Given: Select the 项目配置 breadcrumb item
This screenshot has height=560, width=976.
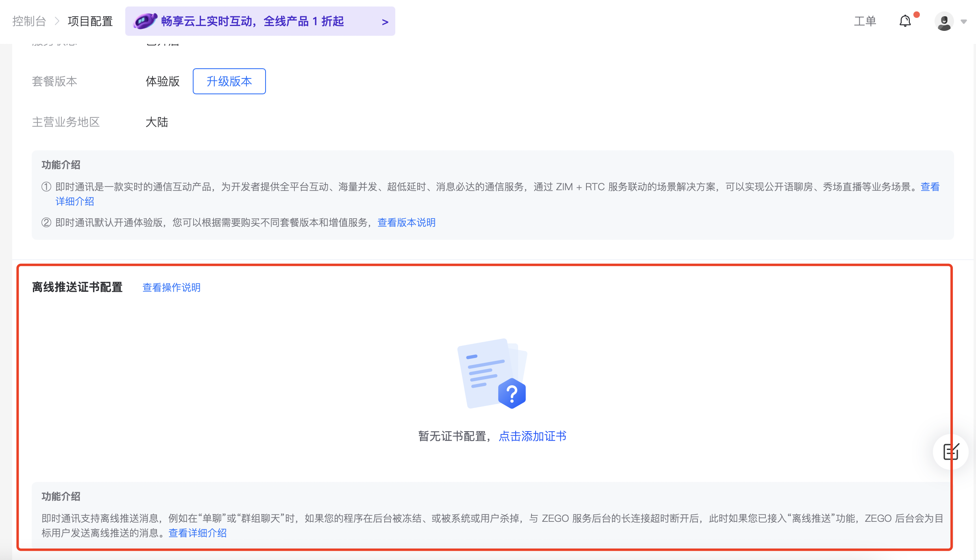Looking at the screenshot, I should [90, 22].
